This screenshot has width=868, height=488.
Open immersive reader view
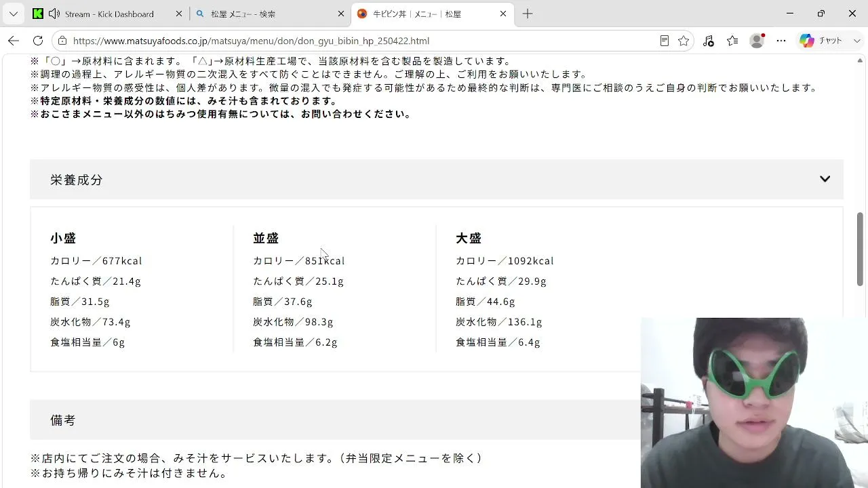pyautogui.click(x=665, y=41)
